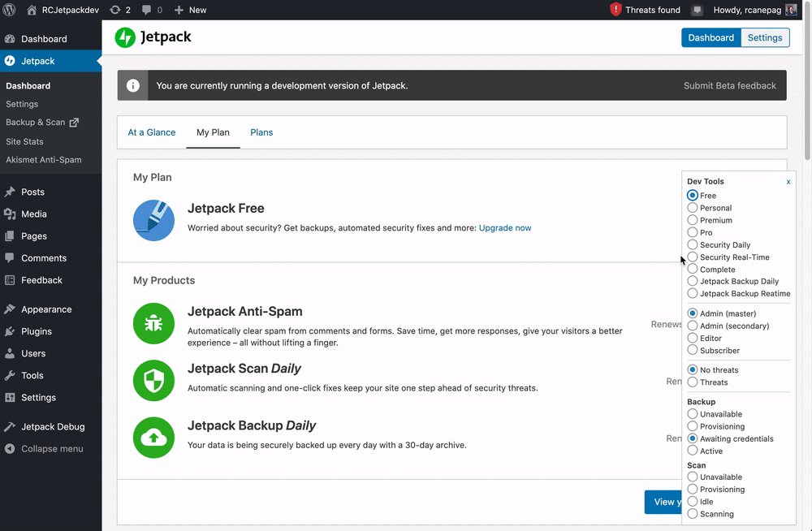Click the Jetpack Anti-Spam bug icon
The image size is (812, 531).
(x=153, y=324)
